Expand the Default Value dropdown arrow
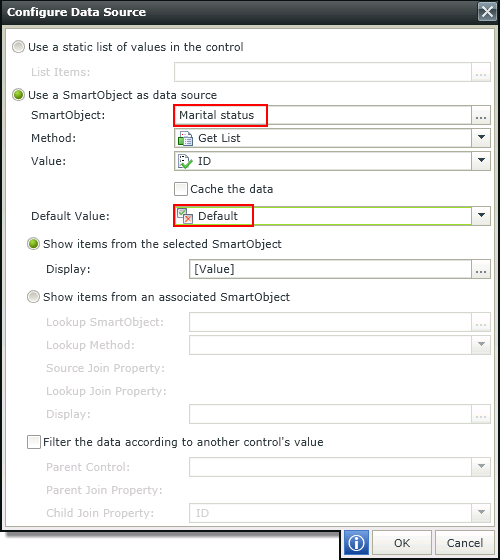The height and width of the screenshot is (560, 500). (x=481, y=216)
